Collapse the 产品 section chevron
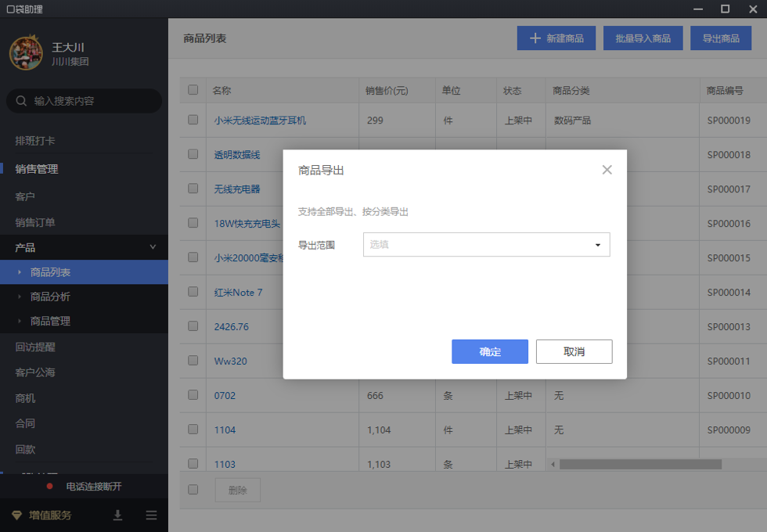767x532 pixels. 153,247
